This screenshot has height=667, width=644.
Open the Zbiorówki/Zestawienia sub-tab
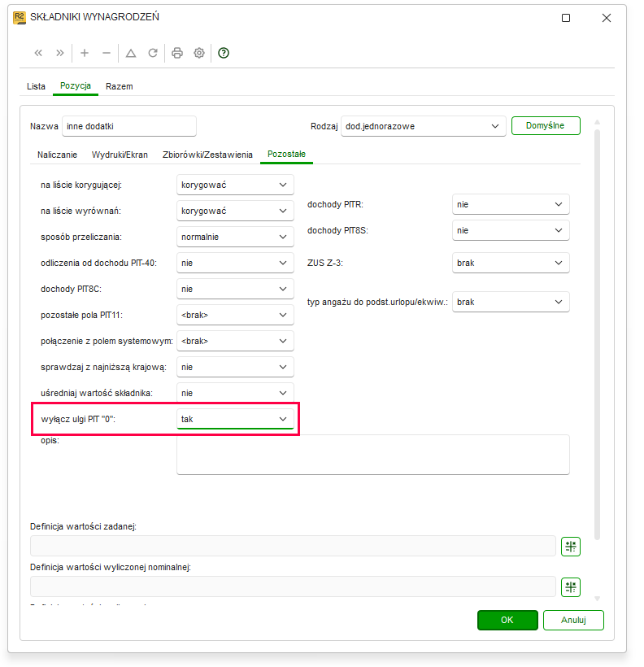tap(207, 155)
